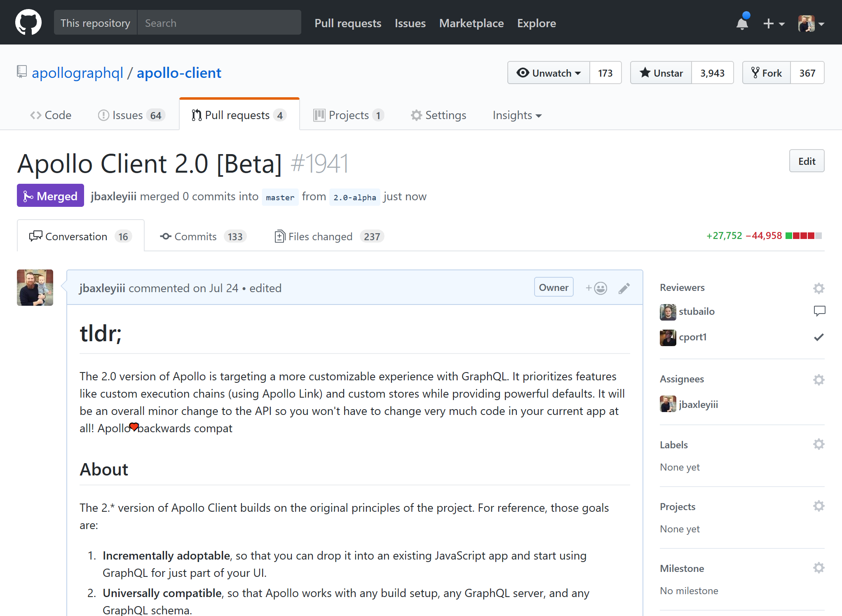Image resolution: width=842 pixels, height=616 pixels.
Task: Click the 'No milestone' text
Action: (x=689, y=590)
